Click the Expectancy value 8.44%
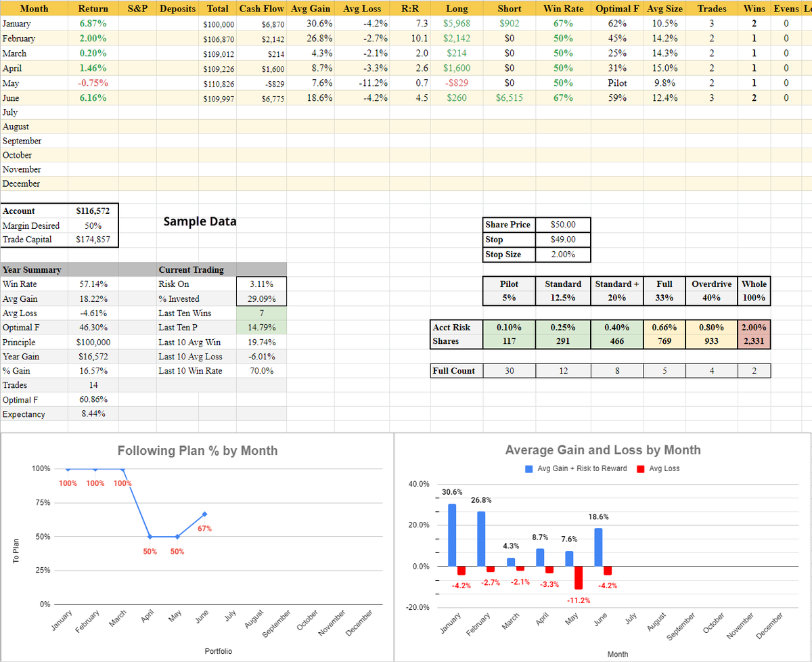812x662 pixels. (x=94, y=414)
